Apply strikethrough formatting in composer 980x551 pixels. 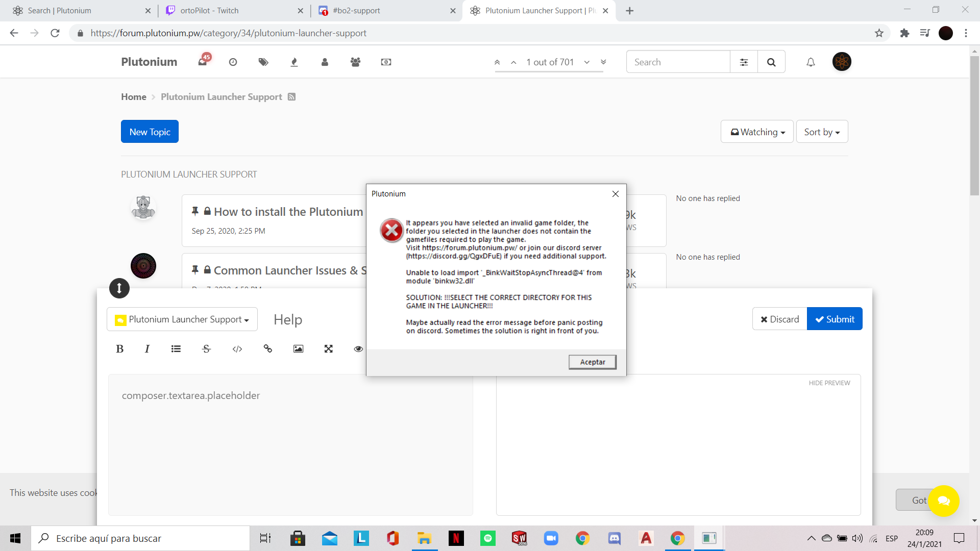(207, 348)
